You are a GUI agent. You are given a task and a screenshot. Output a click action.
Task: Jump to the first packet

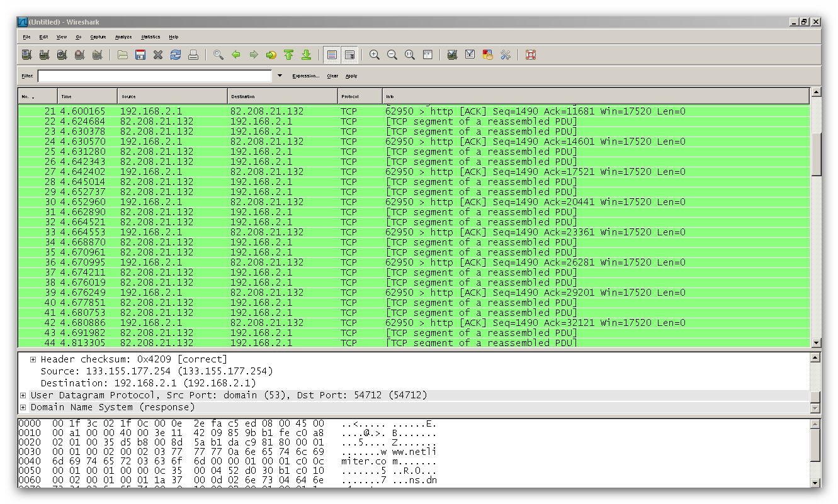click(x=289, y=55)
